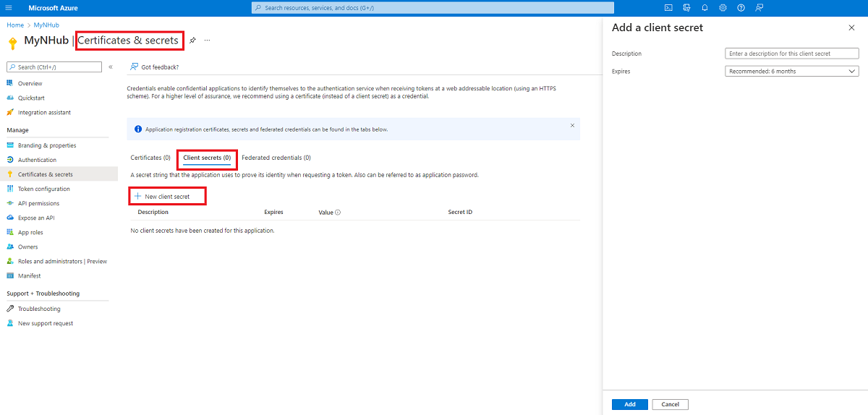The image size is (868, 415).
Task: Select the Client secrets (0) tab
Action: [207, 158]
